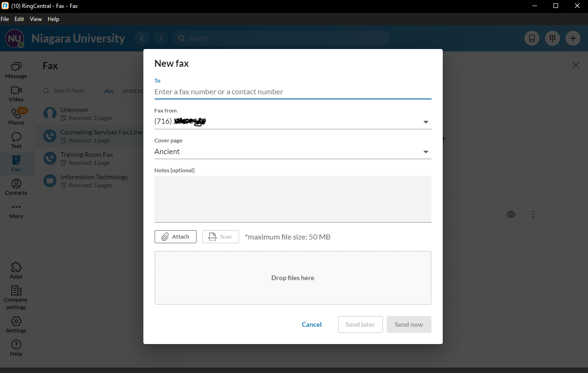588x373 pixels.
Task: Open the three-dot more menu
Action: [533, 214]
